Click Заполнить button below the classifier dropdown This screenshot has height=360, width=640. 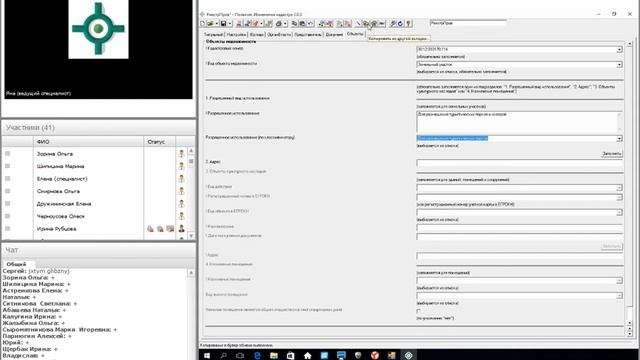point(611,154)
